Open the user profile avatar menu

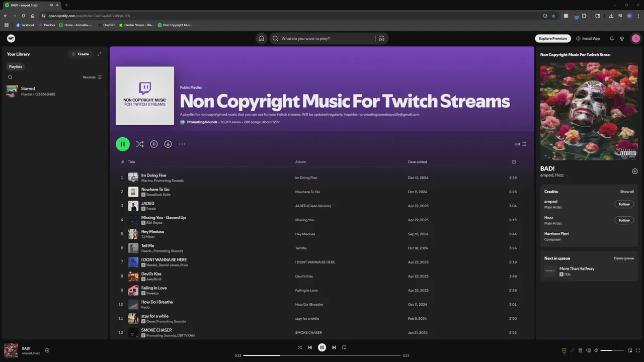[x=636, y=38]
